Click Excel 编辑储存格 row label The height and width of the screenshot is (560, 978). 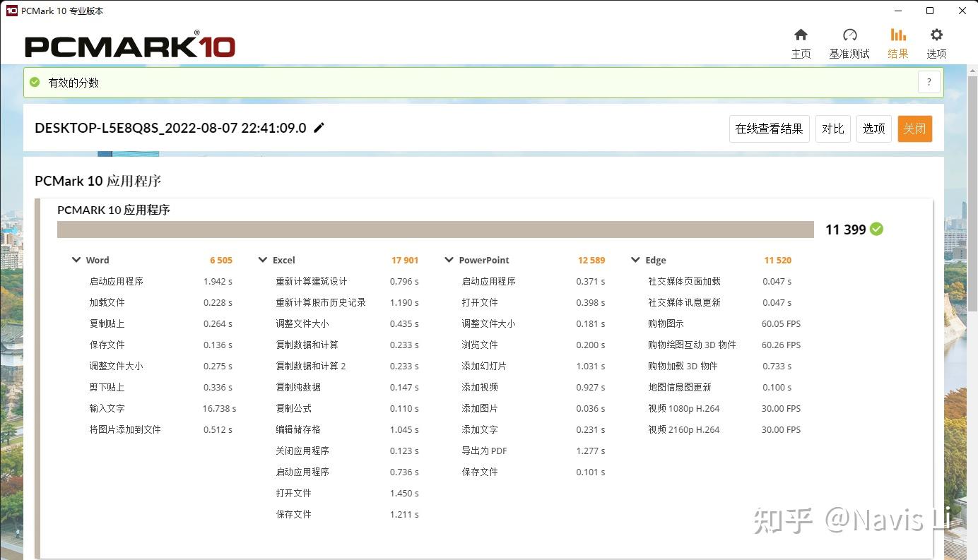[x=298, y=429]
